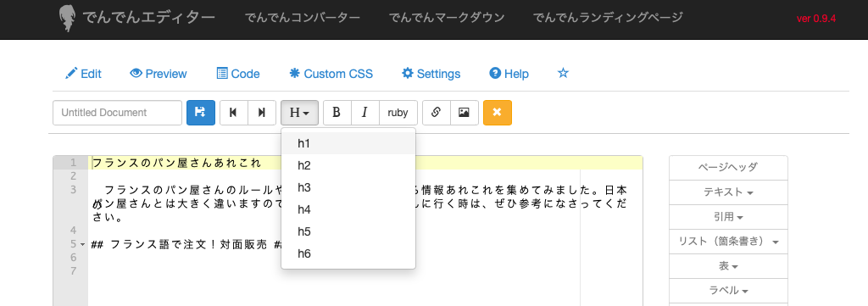The image size is (868, 306).
Task: Choose h4 from heading menu
Action: click(348, 209)
